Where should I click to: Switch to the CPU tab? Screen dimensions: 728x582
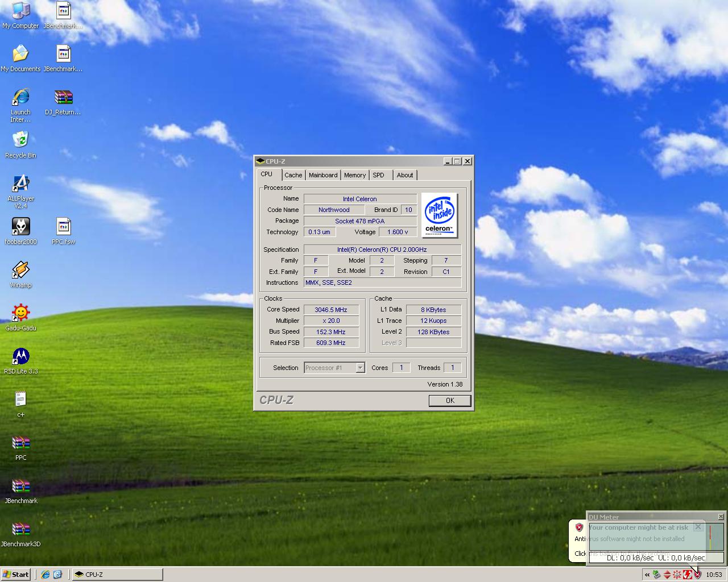[267, 174]
